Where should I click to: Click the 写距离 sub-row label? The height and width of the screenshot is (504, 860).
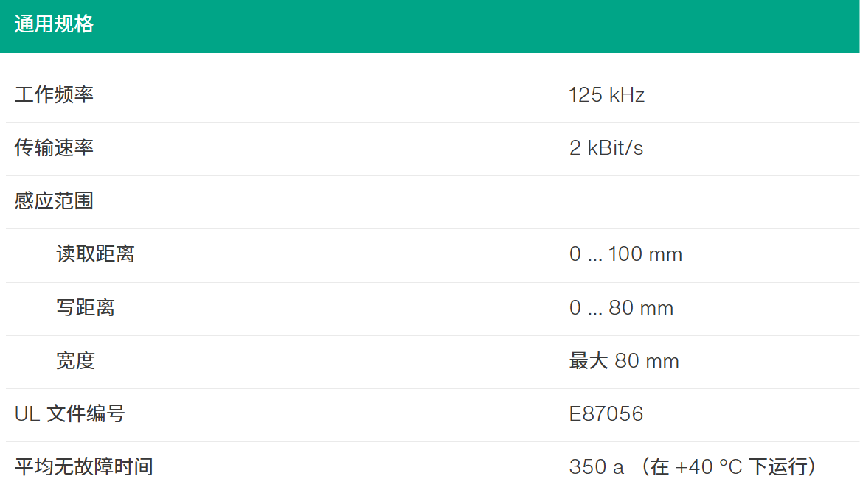86,307
